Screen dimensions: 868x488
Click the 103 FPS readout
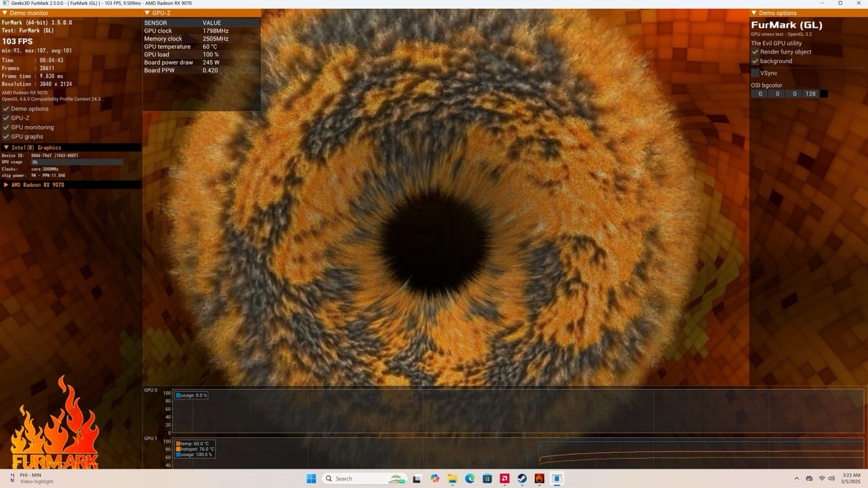(17, 41)
